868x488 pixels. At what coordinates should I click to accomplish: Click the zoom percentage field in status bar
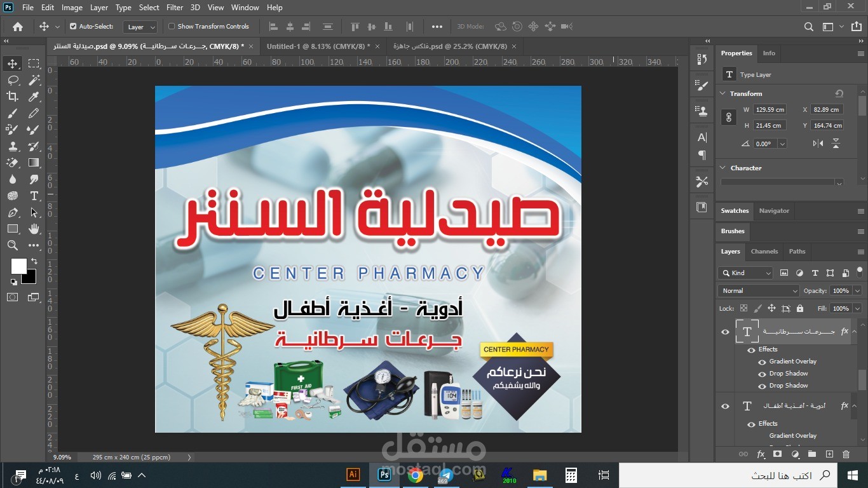(x=62, y=457)
